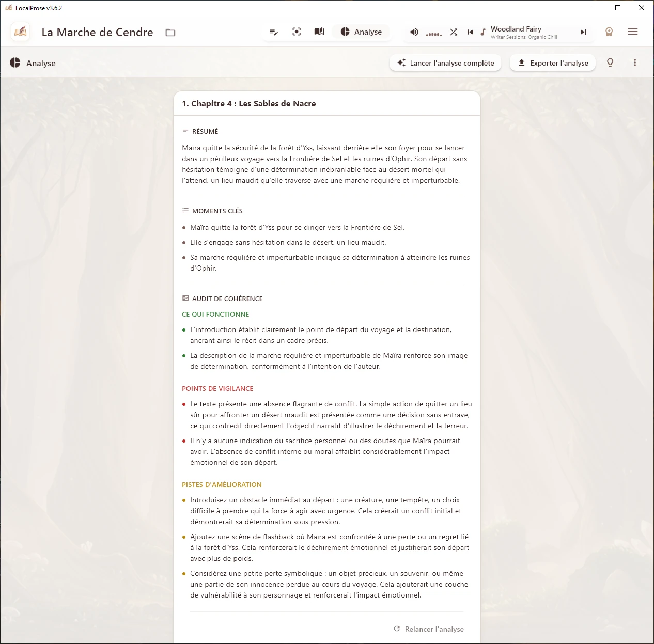The image size is (654, 644).
Task: Open the three-dot more options menu
Action: click(x=635, y=63)
